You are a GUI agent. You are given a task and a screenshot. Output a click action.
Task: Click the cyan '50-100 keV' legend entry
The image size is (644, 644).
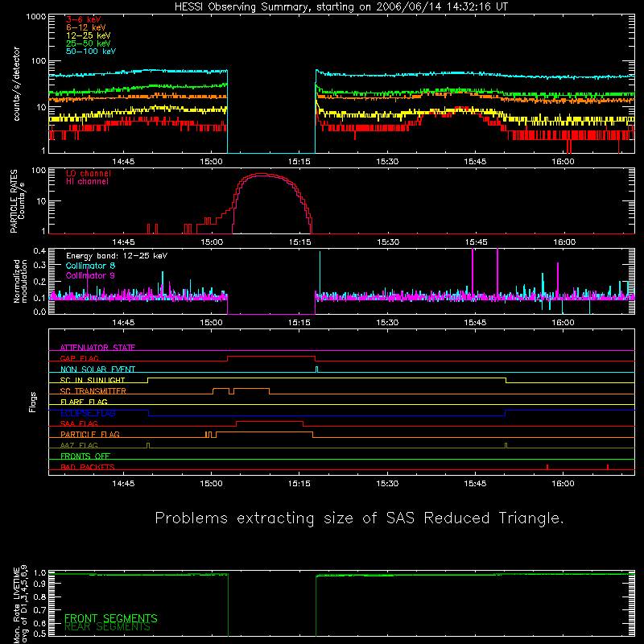[91, 52]
